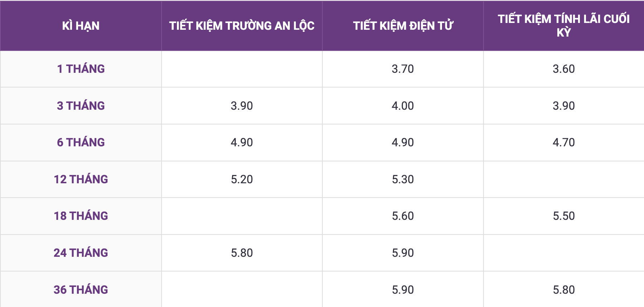Screen dimensions: 644x307
Task: Select the 5.30 Điện Tử rate
Action: (403, 179)
